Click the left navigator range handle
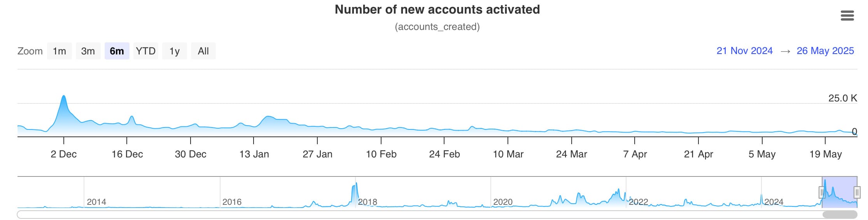Image resolution: width=868 pixels, height=220 pixels. tap(822, 192)
